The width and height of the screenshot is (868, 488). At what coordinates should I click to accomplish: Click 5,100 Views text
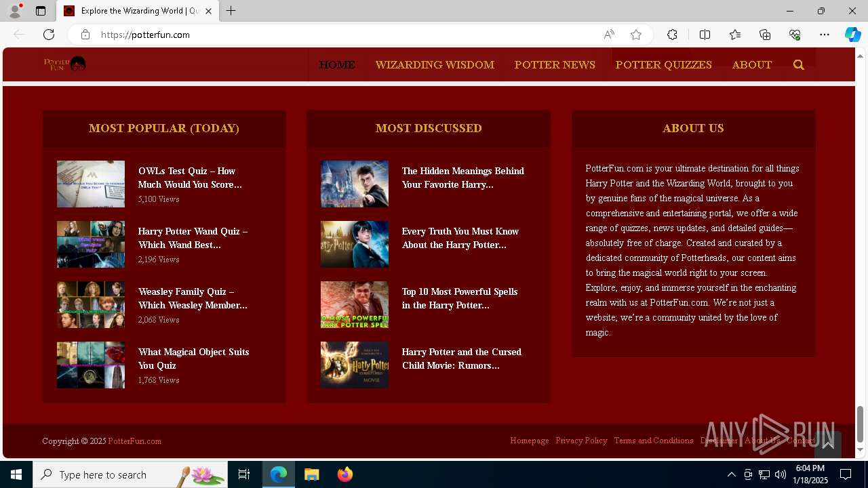(159, 199)
